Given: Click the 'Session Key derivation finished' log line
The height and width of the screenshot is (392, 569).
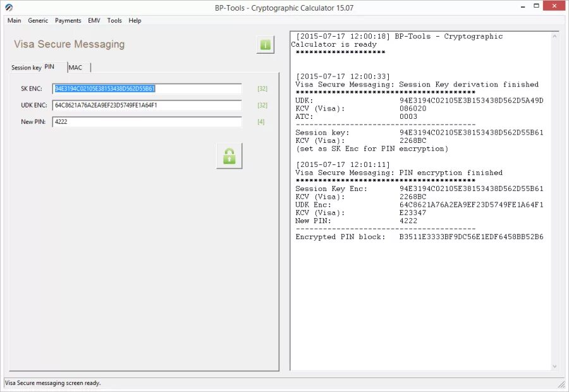Looking at the screenshot, I should point(417,85).
